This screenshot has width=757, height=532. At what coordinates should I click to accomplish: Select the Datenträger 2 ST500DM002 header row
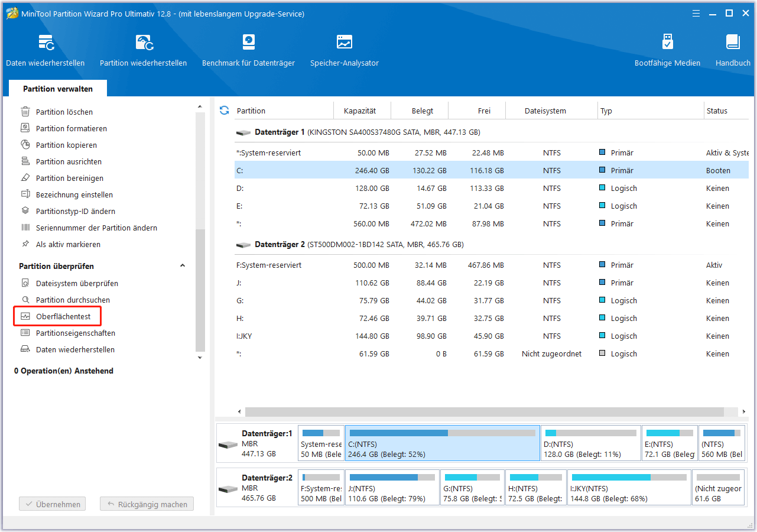(x=491, y=245)
